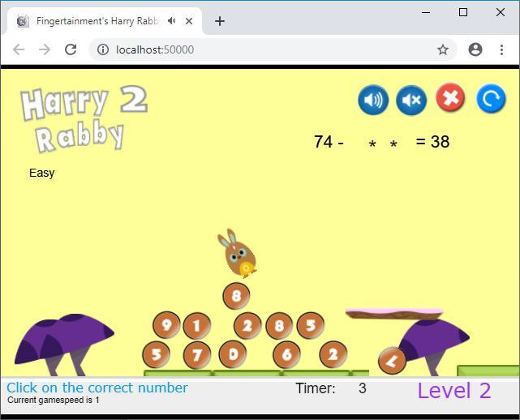
Task: Open Chrome's three-dot menu
Action: [501, 49]
